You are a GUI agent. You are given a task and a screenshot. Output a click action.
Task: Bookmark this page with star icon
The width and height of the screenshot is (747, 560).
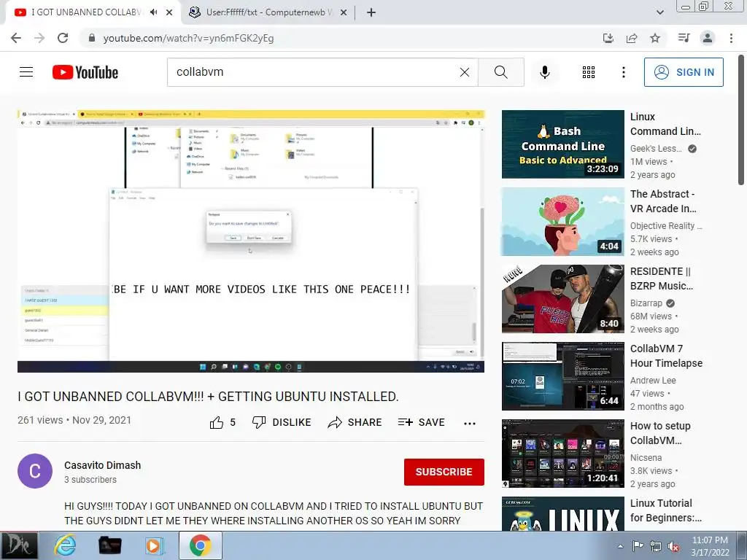(655, 38)
